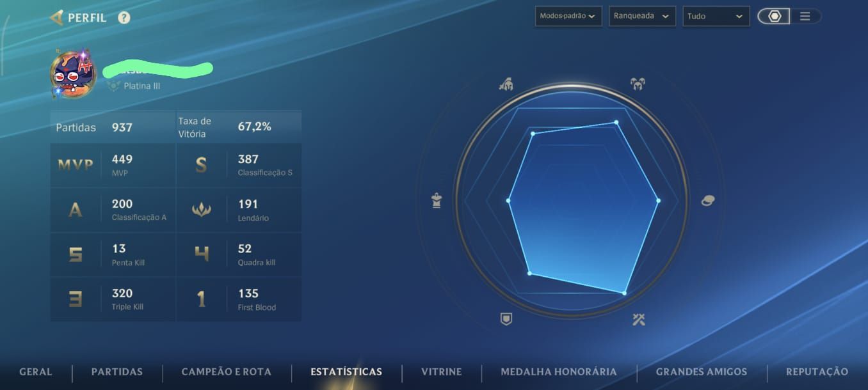Select the Estatísticas tab
The height and width of the screenshot is (390, 868).
click(x=346, y=371)
